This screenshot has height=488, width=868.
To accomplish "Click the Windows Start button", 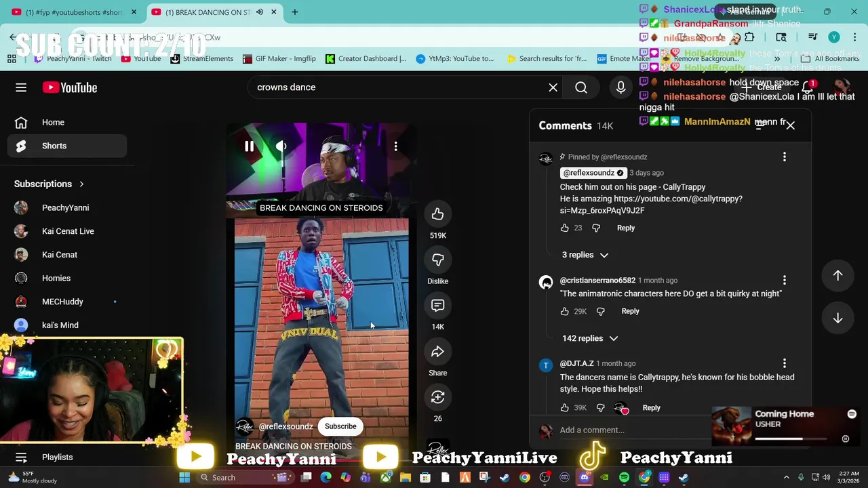I will [184, 478].
